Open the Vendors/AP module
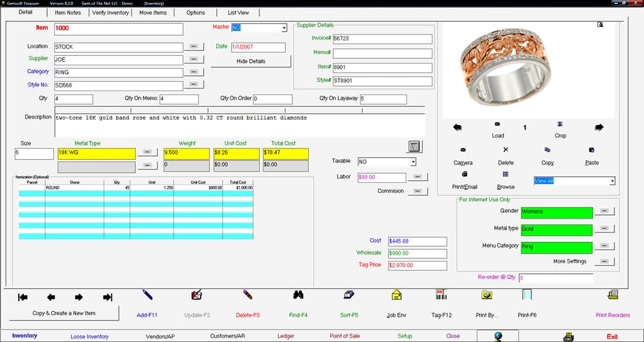This screenshot has height=342, width=644. pos(160,336)
